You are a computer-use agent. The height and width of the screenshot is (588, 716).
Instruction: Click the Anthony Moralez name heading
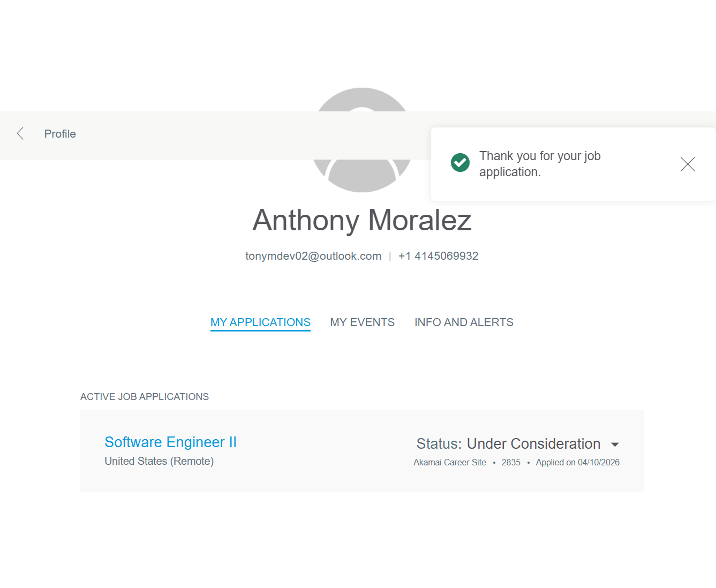[362, 220]
